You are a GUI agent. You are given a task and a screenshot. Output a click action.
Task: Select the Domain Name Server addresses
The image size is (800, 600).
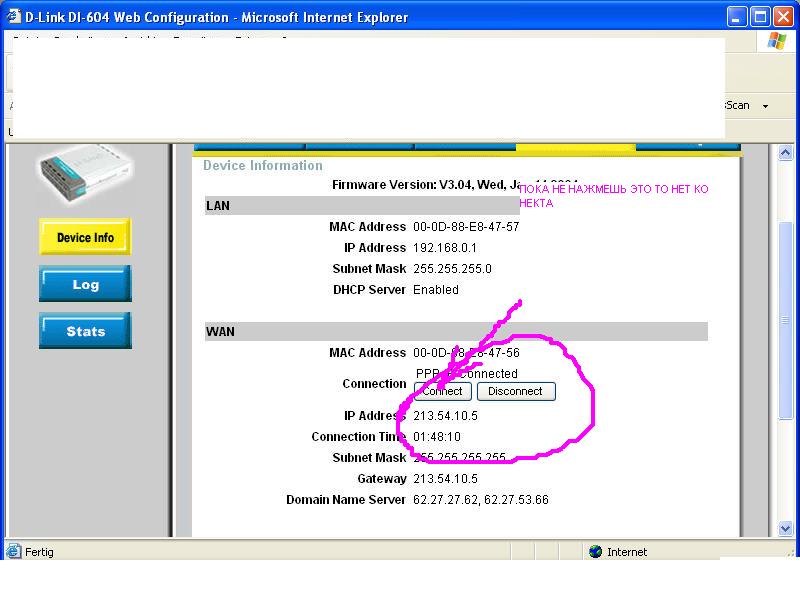pos(481,499)
